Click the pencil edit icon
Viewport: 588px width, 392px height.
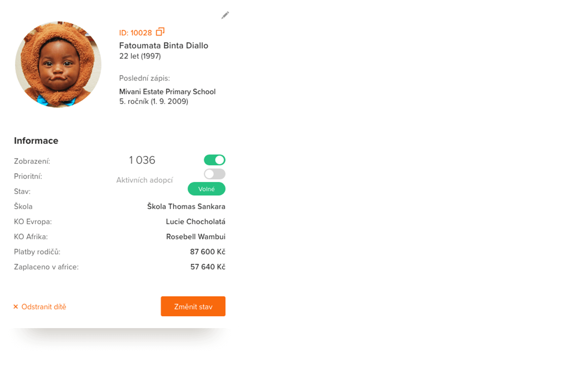(x=225, y=15)
